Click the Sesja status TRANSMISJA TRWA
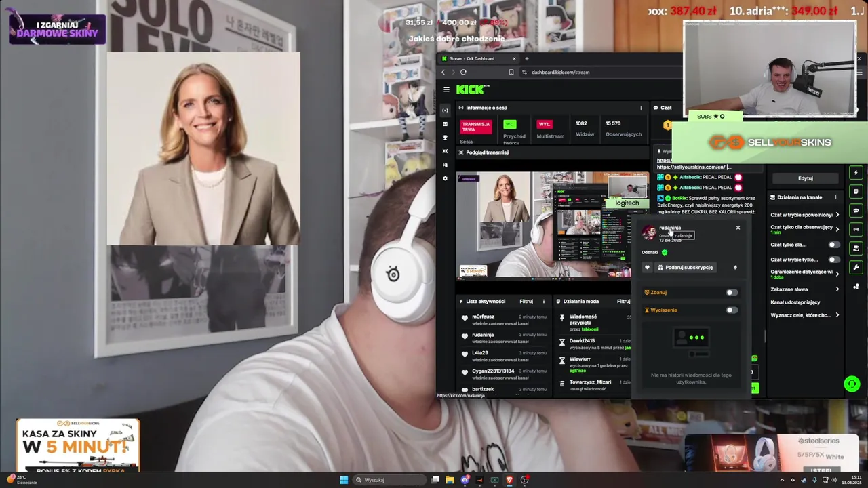Image resolution: width=868 pixels, height=488 pixels. point(475,127)
